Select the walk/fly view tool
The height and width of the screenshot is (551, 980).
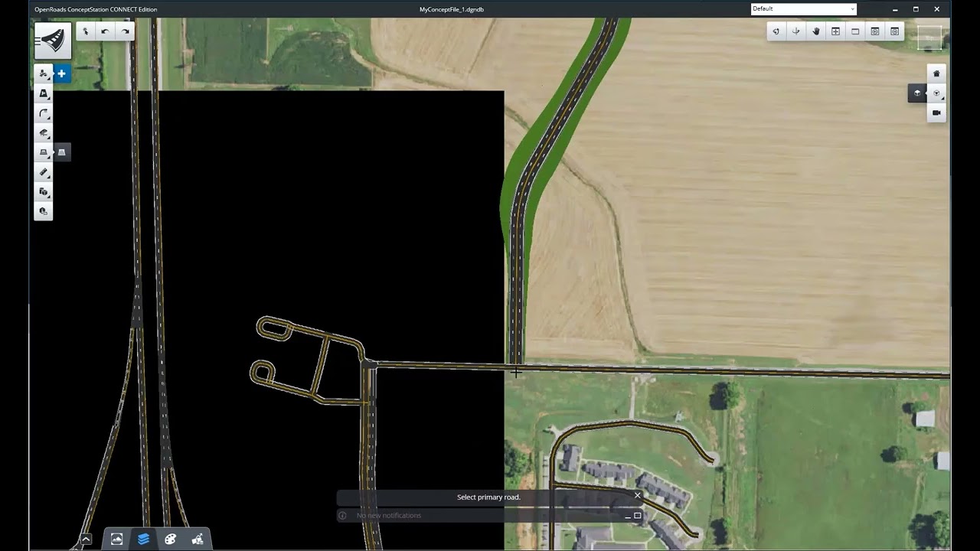[796, 31]
